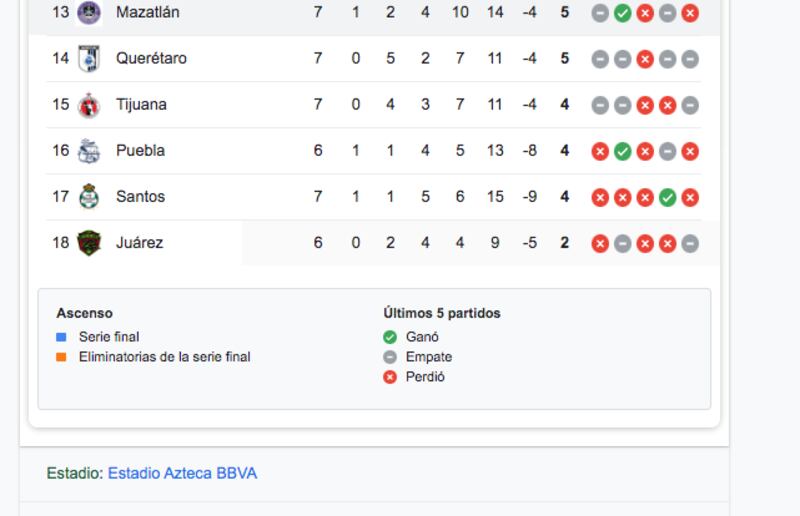The image size is (800, 516).
Task: Select the Tijuana team name
Action: pos(141,105)
